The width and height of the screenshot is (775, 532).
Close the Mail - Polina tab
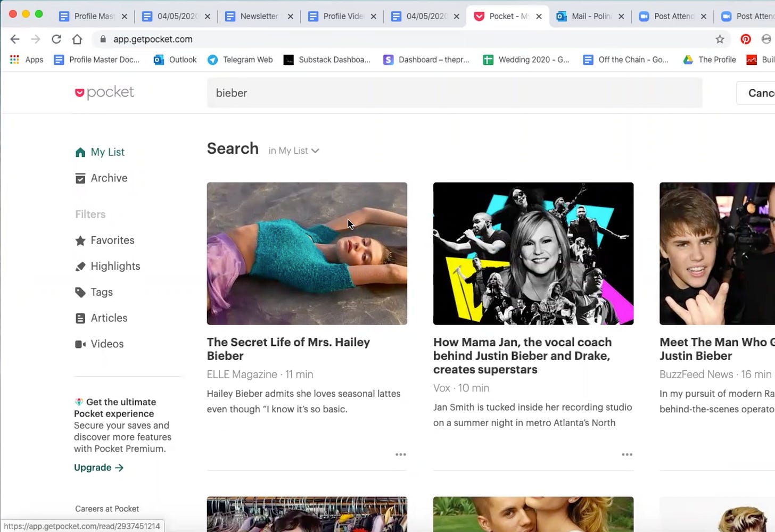pos(621,16)
